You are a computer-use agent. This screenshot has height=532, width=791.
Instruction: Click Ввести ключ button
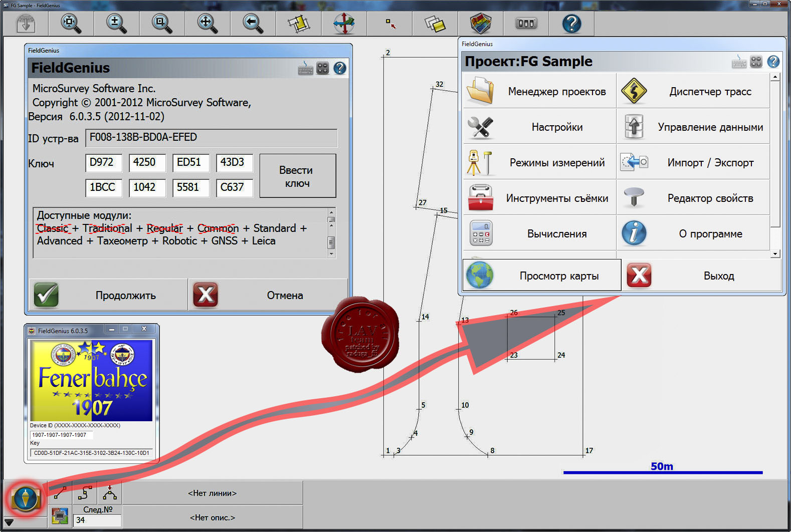click(x=298, y=176)
